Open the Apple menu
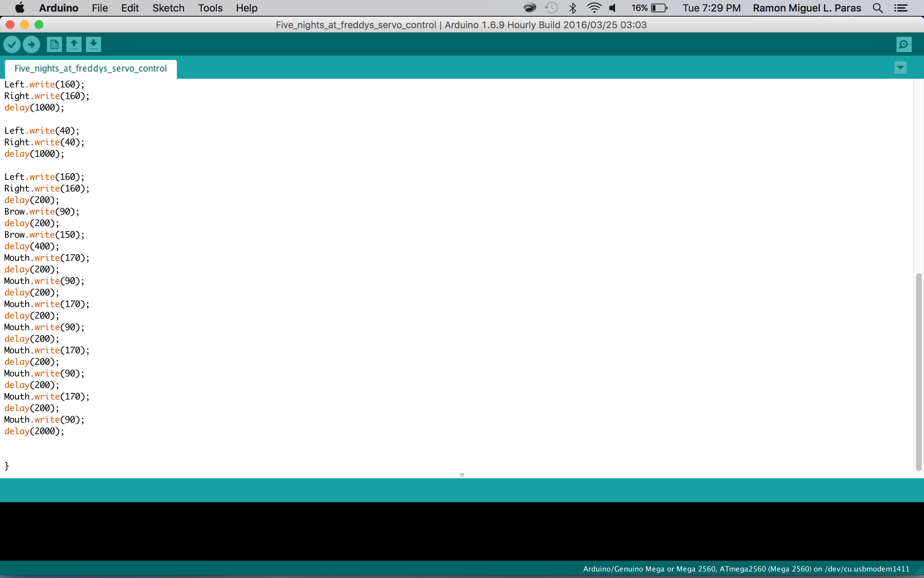 click(19, 8)
